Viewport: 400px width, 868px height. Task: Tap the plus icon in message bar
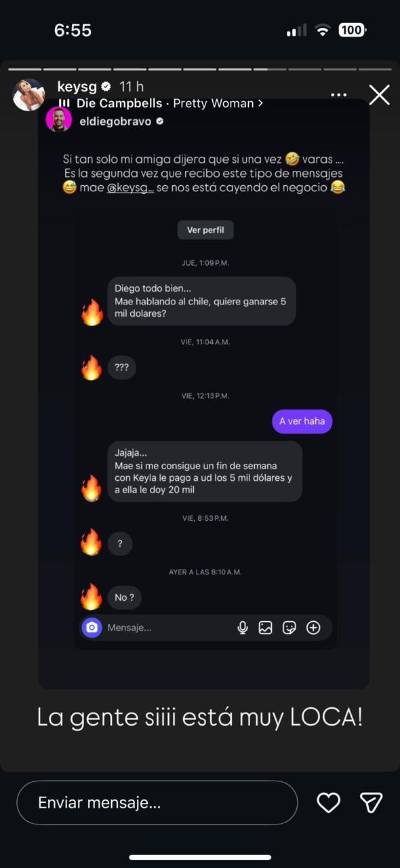[x=313, y=628]
